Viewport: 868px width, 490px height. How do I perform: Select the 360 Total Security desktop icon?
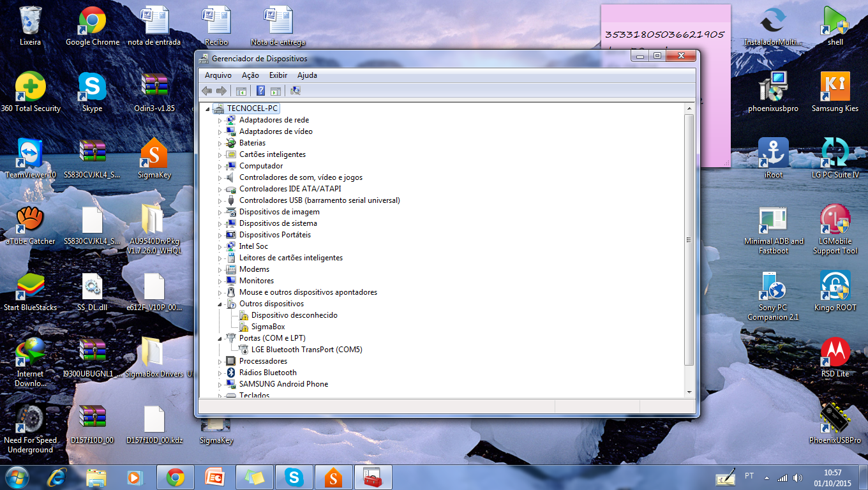(31, 93)
